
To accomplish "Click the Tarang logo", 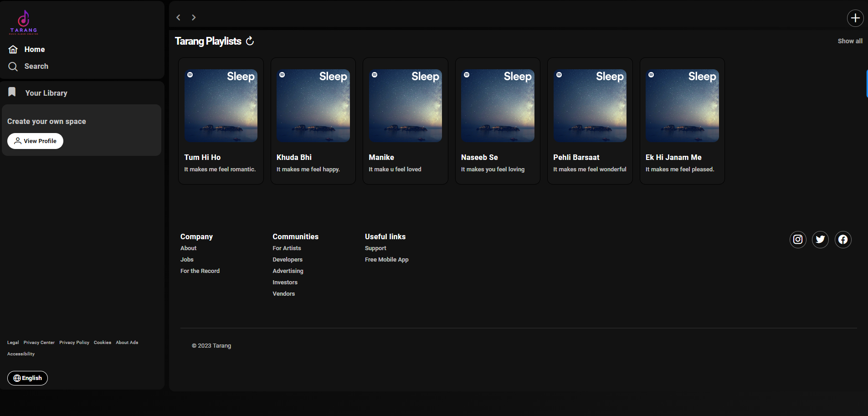I will click(24, 22).
